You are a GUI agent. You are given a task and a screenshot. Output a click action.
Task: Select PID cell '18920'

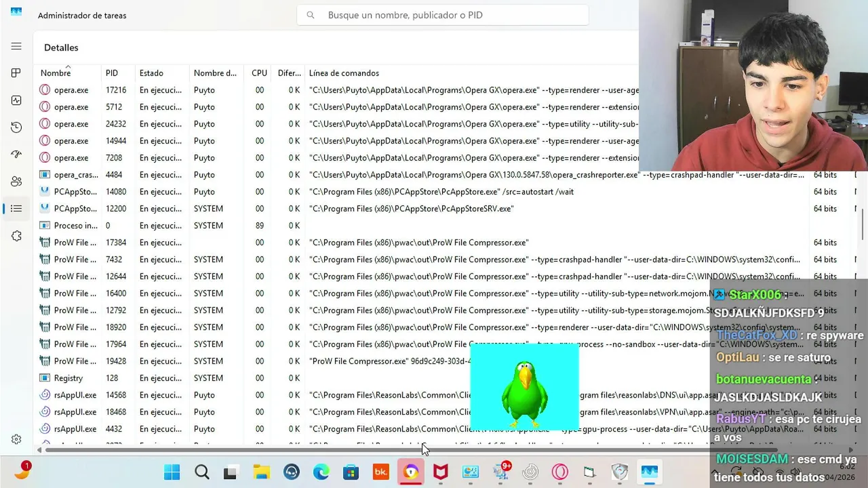(x=116, y=327)
